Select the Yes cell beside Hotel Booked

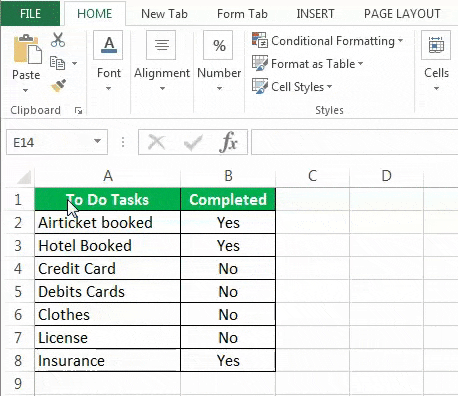point(228,246)
